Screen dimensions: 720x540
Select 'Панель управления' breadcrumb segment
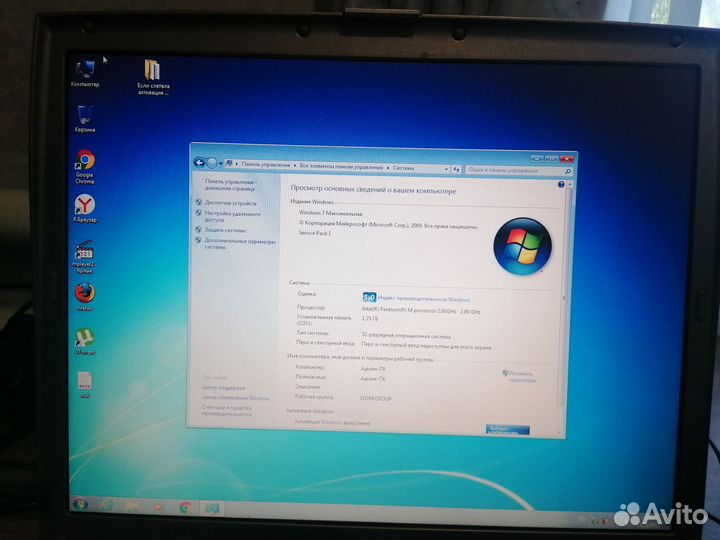(265, 164)
